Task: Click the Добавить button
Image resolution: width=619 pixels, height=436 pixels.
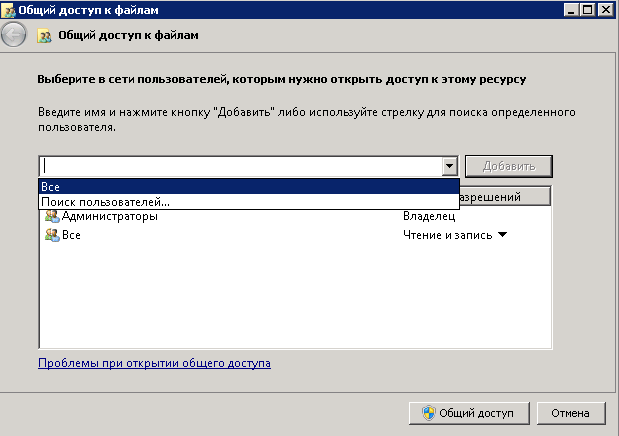Action: (509, 166)
